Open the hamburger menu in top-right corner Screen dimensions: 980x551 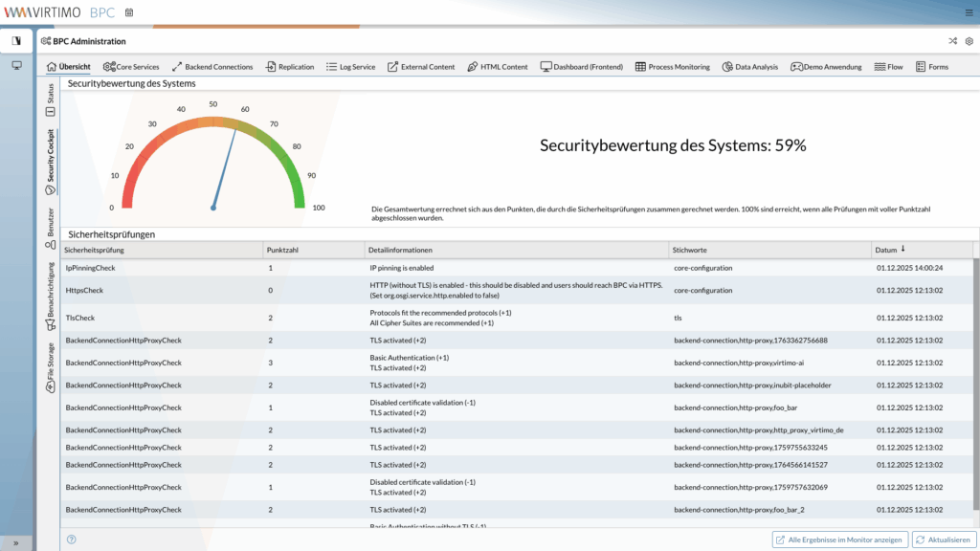tap(967, 12)
